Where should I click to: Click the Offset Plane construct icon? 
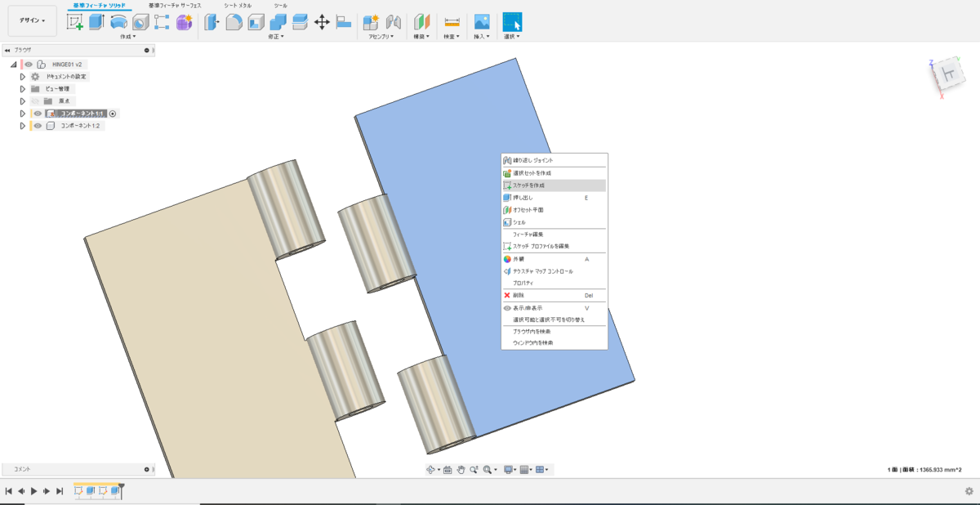click(x=421, y=22)
